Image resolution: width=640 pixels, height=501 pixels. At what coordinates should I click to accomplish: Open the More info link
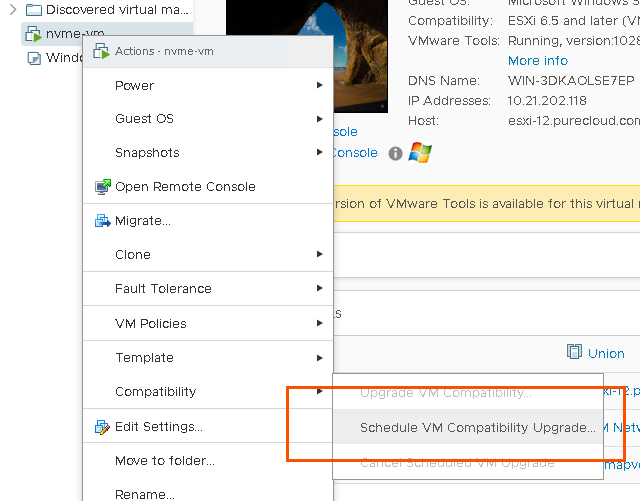tap(538, 60)
